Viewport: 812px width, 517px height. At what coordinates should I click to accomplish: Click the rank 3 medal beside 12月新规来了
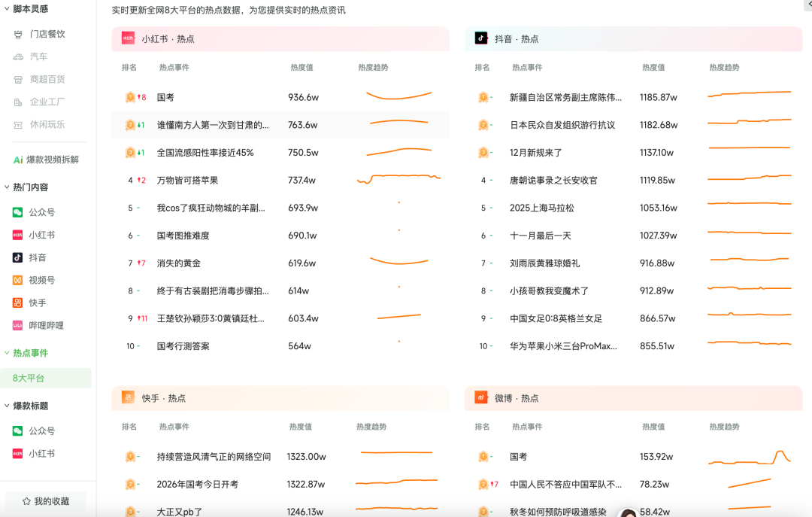pyautogui.click(x=483, y=153)
